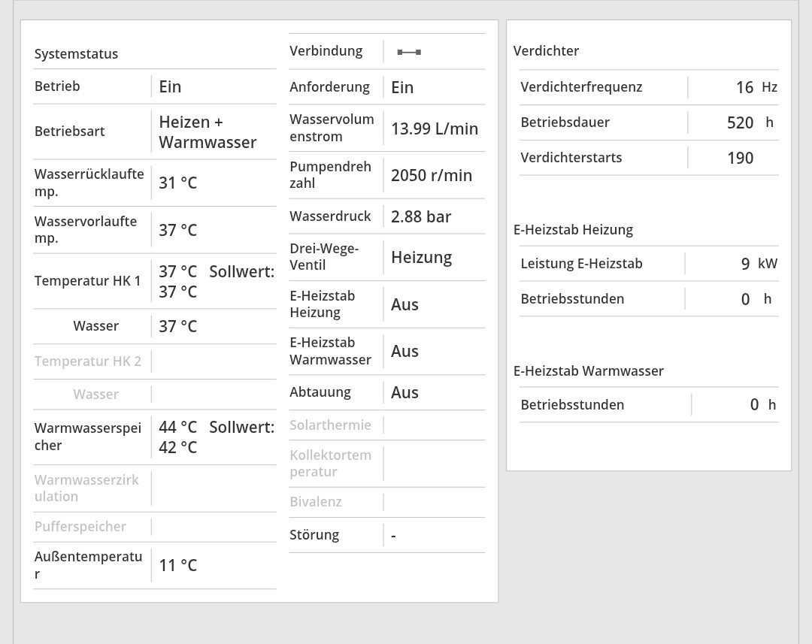Click the Verbindung connection status icon
Viewport: 812px width, 644px height.
(x=409, y=52)
